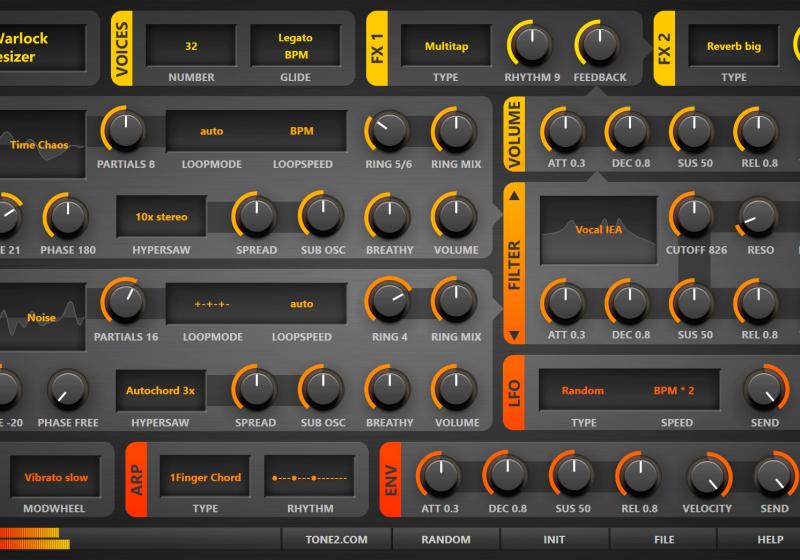Toggle the ARP section label
Image resolution: width=800 pixels, height=560 pixels.
136,479
